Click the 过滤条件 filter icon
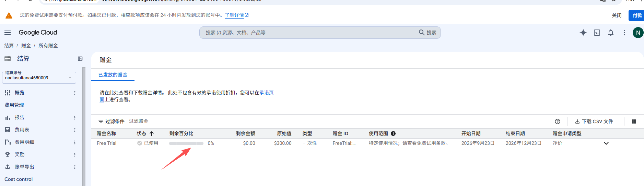Viewport: 644px width, 186px height. point(101,121)
